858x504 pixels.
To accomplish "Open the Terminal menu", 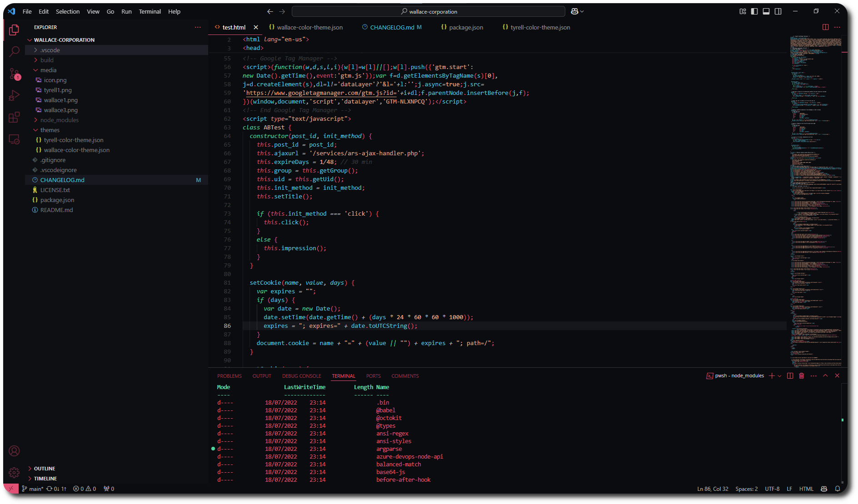I will pos(150,11).
